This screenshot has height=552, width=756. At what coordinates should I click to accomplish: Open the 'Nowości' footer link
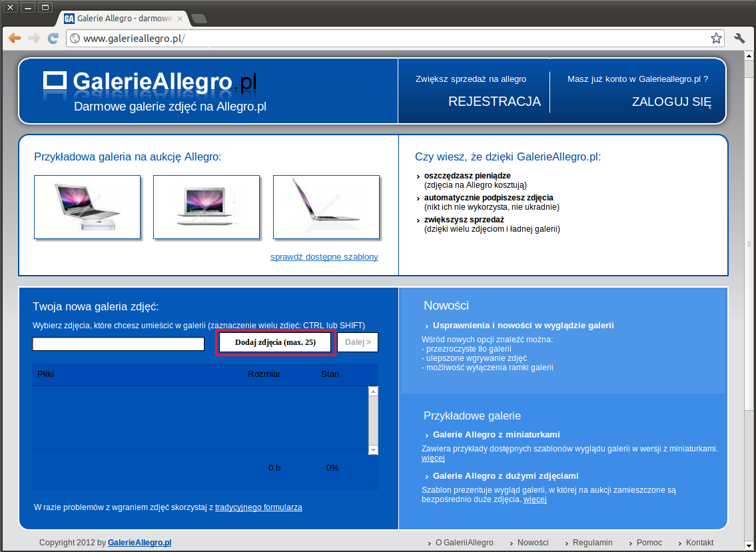coord(534,543)
